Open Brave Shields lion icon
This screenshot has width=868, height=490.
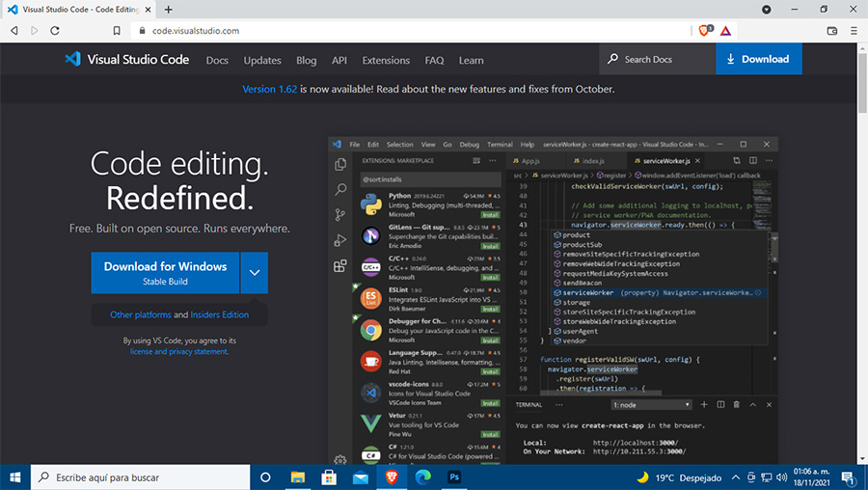tap(705, 31)
